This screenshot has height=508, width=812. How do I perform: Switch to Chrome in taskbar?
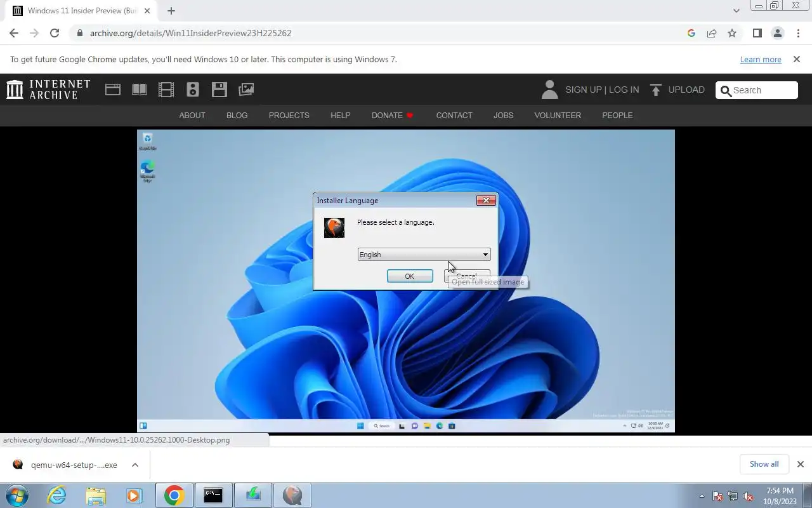174,495
